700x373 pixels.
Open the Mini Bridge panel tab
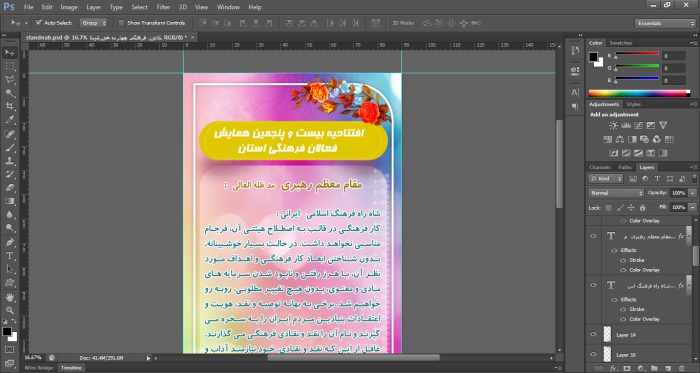[x=38, y=368]
